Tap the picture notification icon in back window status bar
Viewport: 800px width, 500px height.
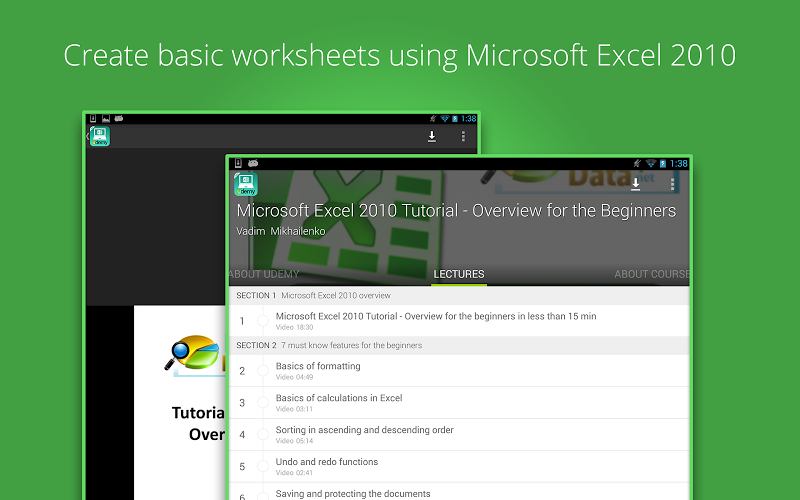(106, 118)
